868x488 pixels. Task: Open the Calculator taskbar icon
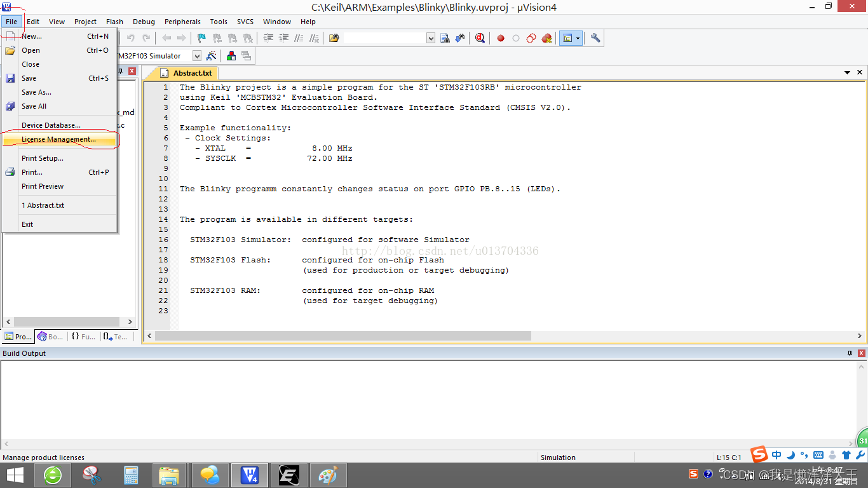pyautogui.click(x=131, y=475)
